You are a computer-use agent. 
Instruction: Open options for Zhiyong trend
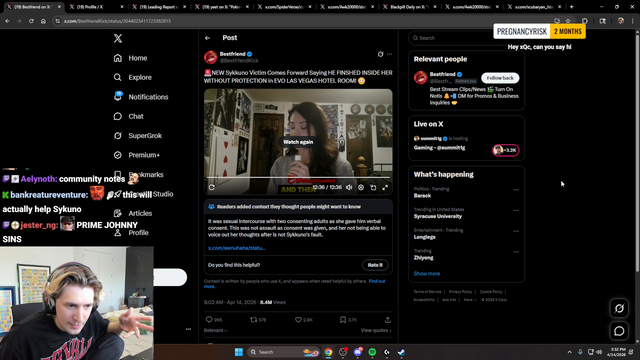(516, 252)
